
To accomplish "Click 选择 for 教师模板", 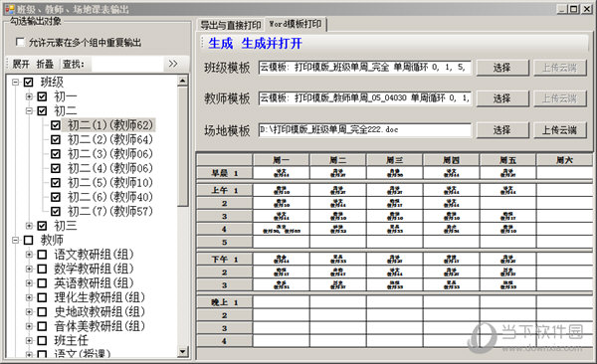I will [502, 98].
